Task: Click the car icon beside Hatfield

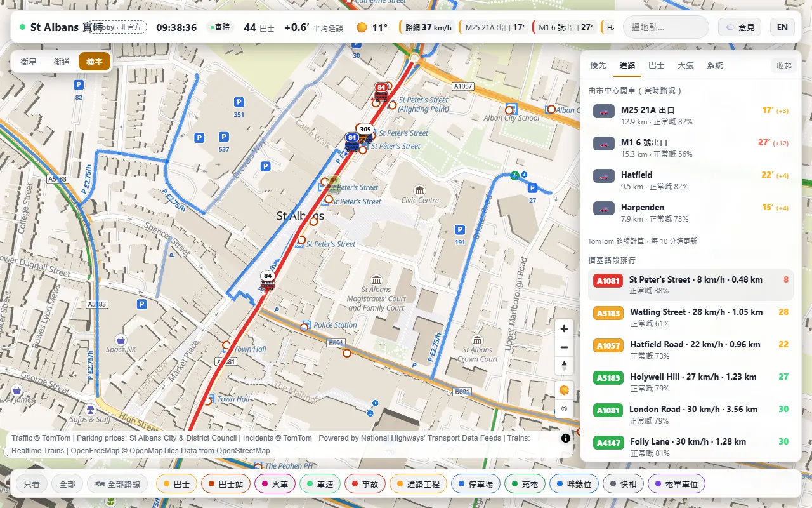Action: click(604, 175)
